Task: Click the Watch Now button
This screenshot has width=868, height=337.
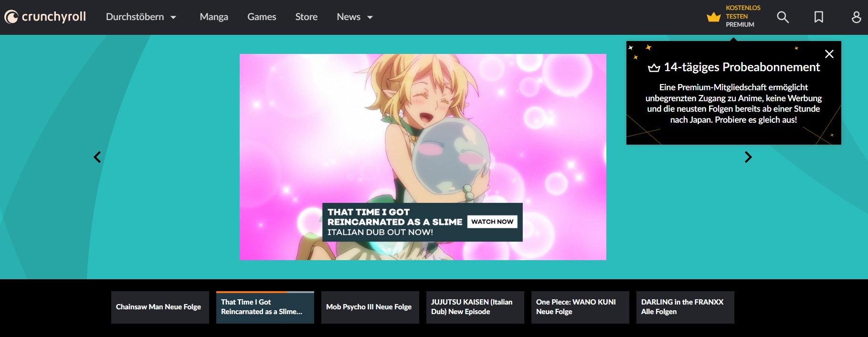Action: [x=492, y=221]
